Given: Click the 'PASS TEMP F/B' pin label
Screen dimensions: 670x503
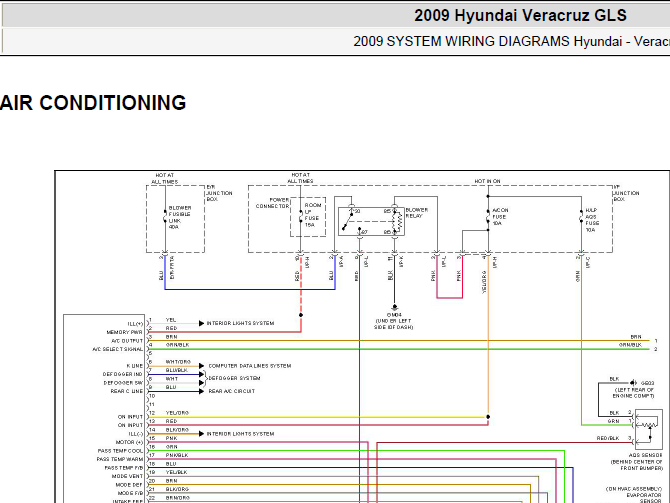Looking at the screenshot, I should 123,468.
